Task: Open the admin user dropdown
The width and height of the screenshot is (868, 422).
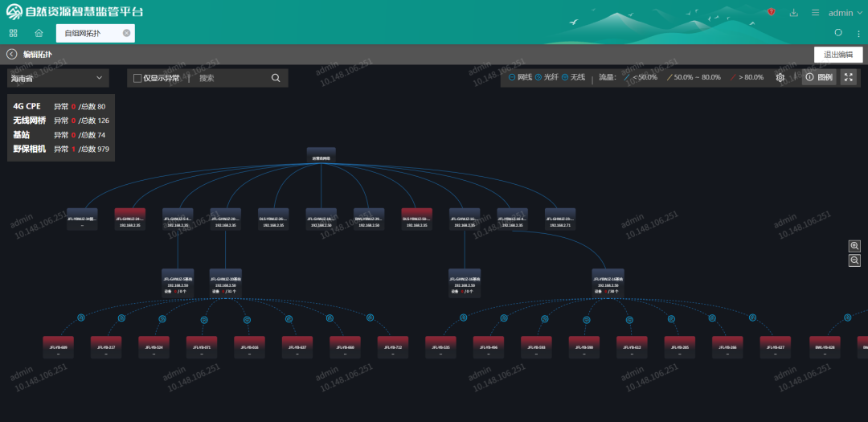Action: (x=845, y=13)
